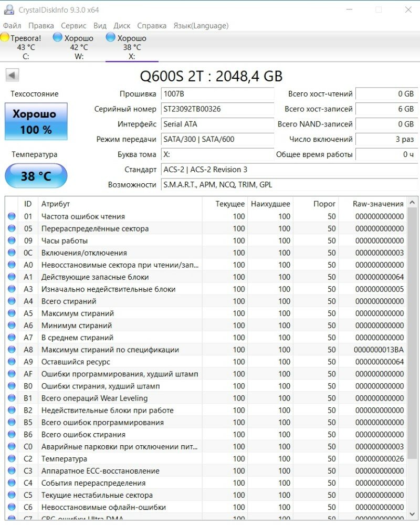Click the status orb for attribute B1
This screenshot has height=525, width=420.
[x=12, y=398]
